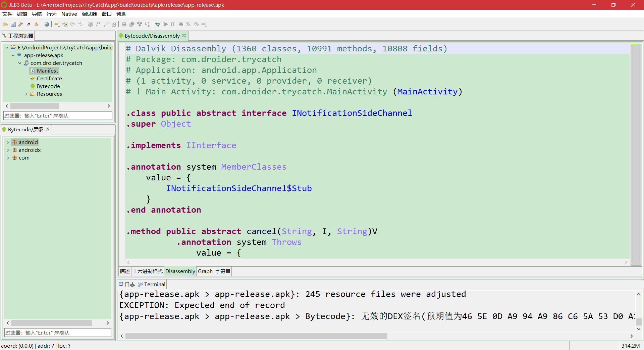Open options via the wrench icon
The width and height of the screenshot is (644, 350).
[20, 24]
